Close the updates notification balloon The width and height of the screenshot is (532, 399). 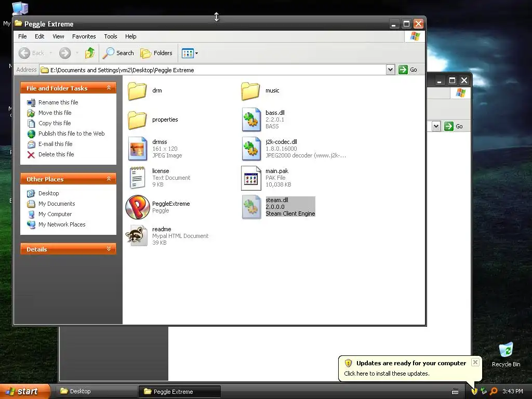pos(475,362)
